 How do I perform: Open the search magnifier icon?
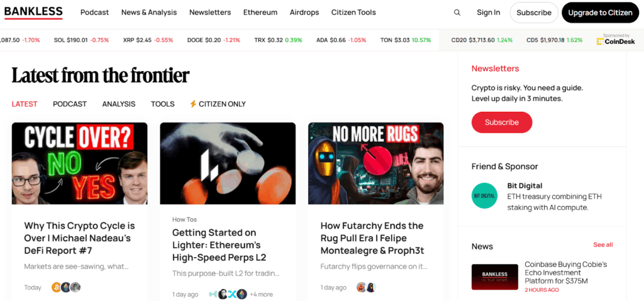[457, 13]
